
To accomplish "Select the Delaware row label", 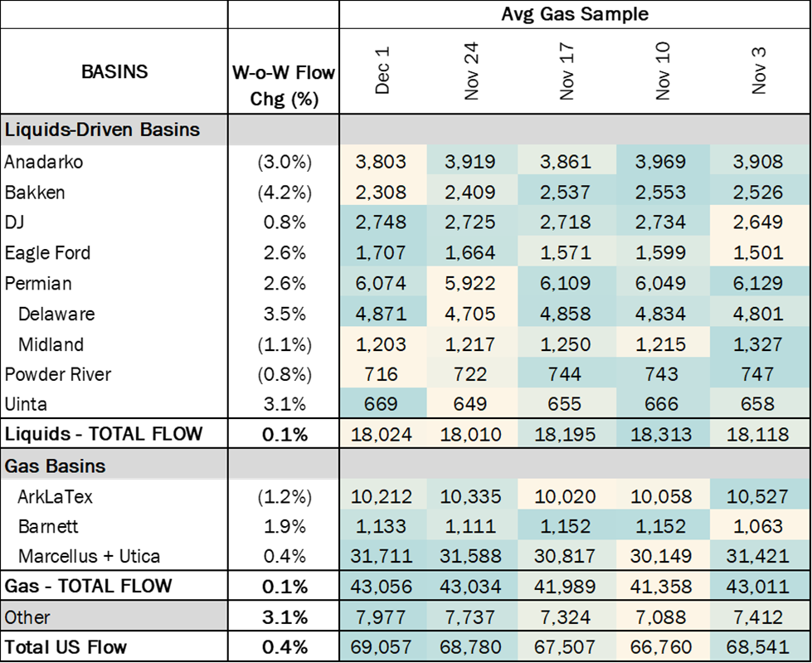I will pyautogui.click(x=56, y=314).
